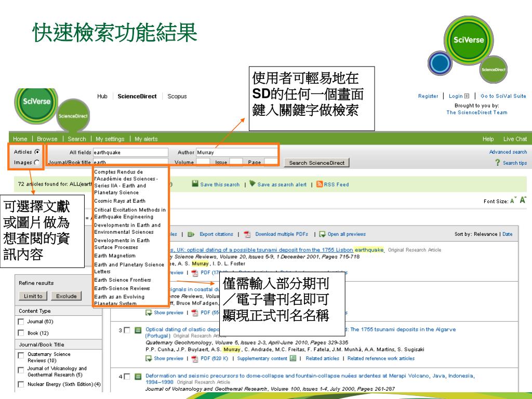Choose Comptes Rendus de l'Académie des Sciences suggestion
532x399 pixels.
pos(126,182)
